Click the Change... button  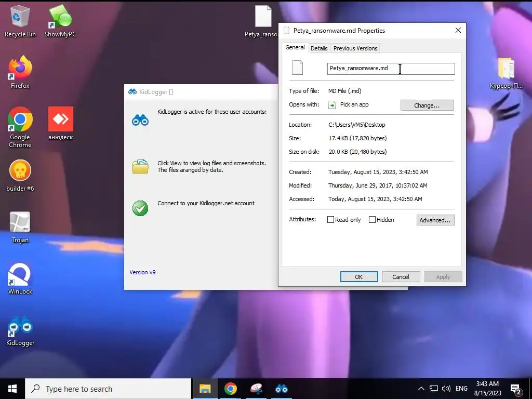coord(427,105)
